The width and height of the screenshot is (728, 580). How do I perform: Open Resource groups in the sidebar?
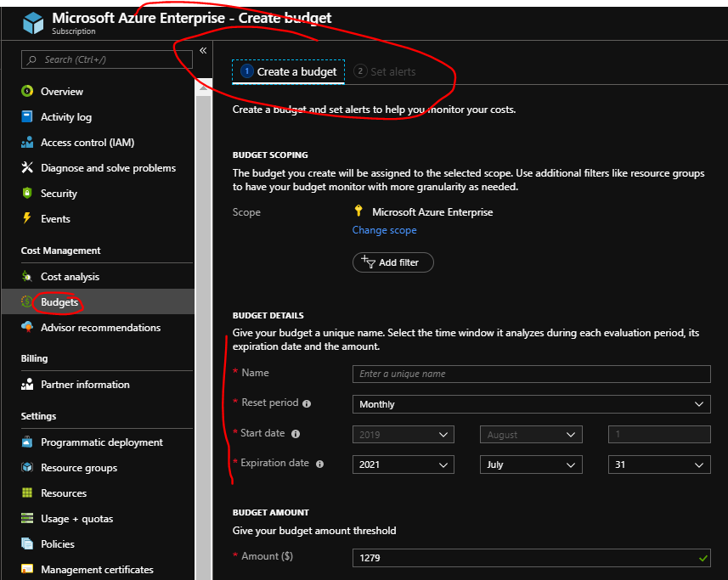(79, 468)
